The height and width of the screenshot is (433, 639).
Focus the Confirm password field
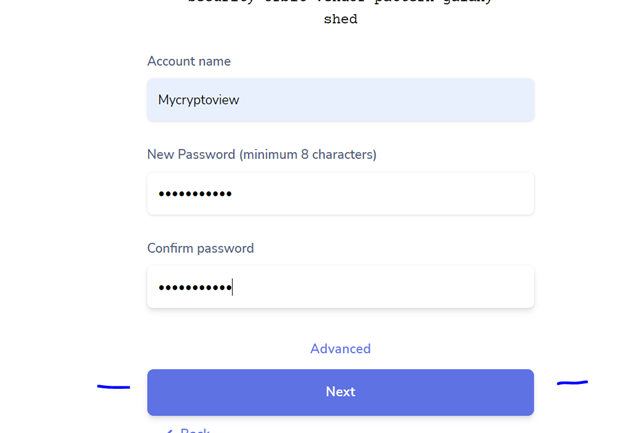[340, 287]
